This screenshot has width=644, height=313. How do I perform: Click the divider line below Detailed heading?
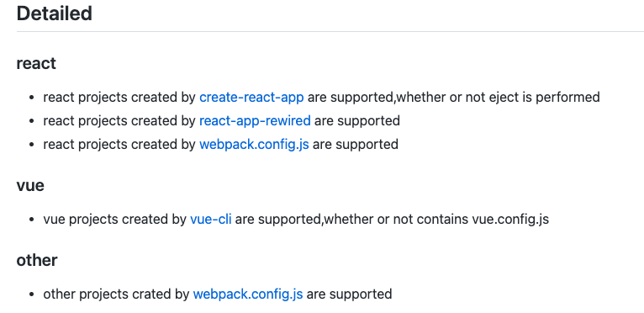(330, 31)
